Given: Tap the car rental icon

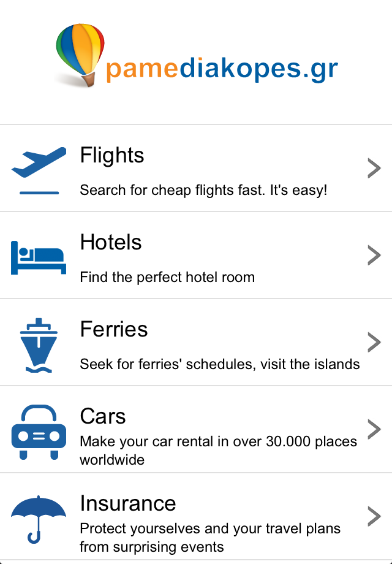Looking at the screenshot, I should (39, 432).
